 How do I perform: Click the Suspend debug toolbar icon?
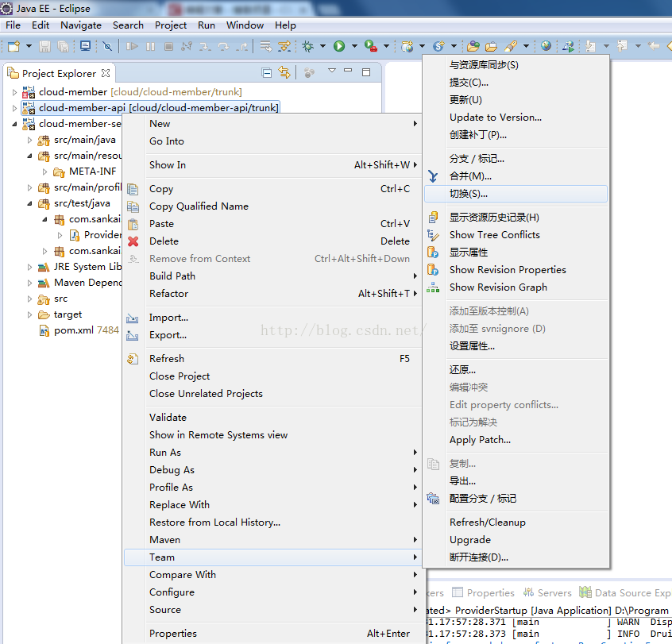150,46
